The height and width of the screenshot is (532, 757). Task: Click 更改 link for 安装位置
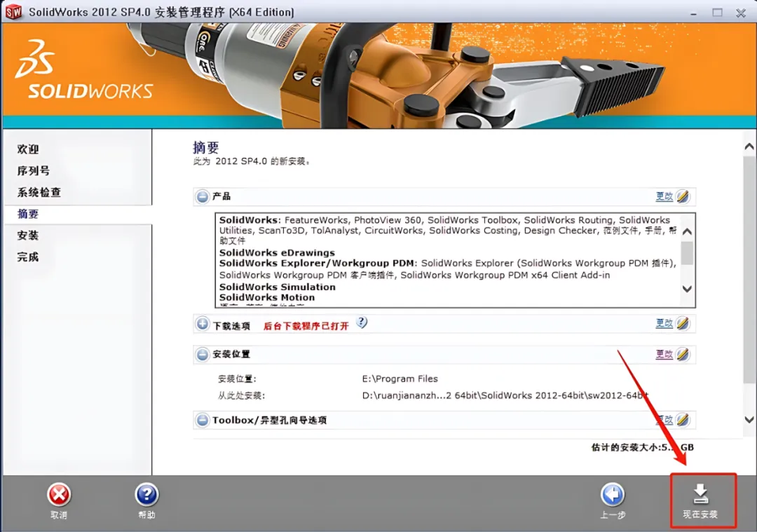664,355
